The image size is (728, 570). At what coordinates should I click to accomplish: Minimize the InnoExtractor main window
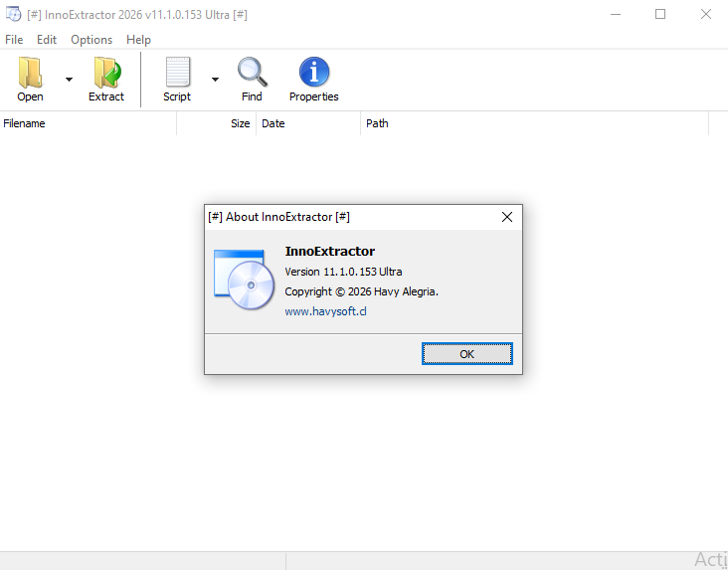point(616,14)
